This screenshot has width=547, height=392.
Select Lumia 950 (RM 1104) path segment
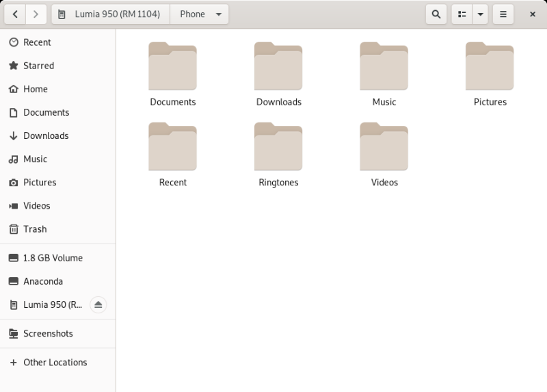[111, 14]
